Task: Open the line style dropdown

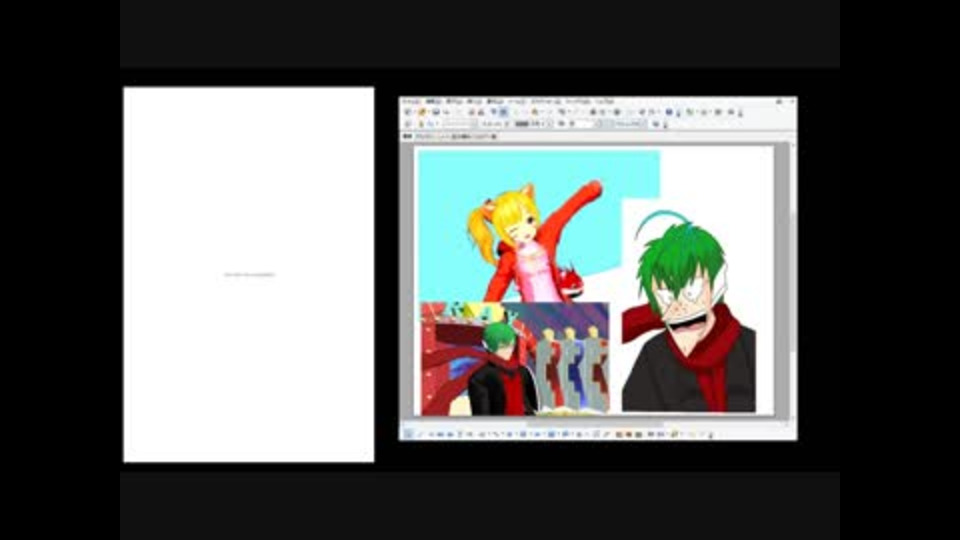Action: click(459, 124)
